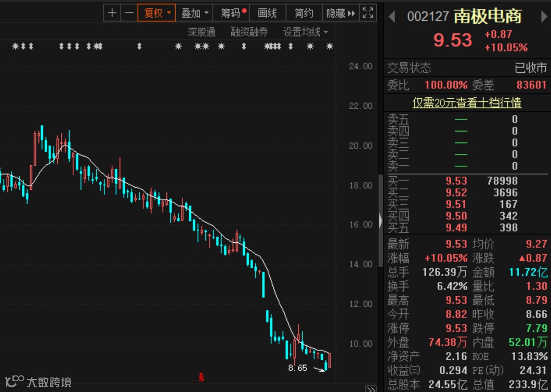Click stock name 南极电商
Screen dimensions: 551x392
(x=488, y=16)
